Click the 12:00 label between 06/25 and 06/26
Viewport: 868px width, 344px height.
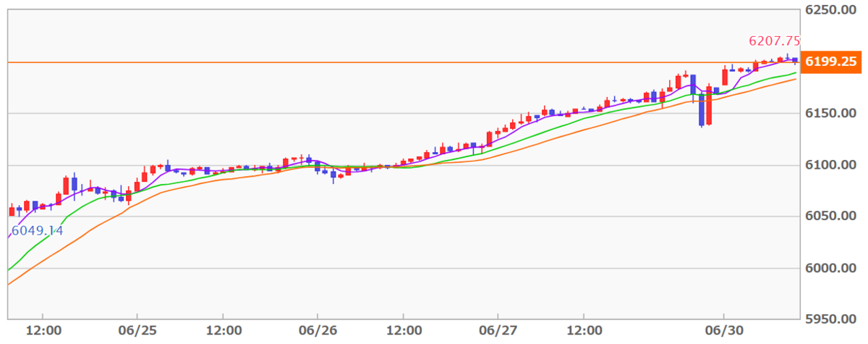pyautogui.click(x=223, y=330)
